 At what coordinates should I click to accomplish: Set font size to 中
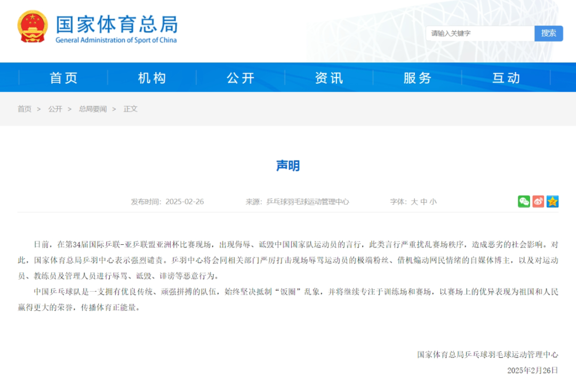click(423, 202)
